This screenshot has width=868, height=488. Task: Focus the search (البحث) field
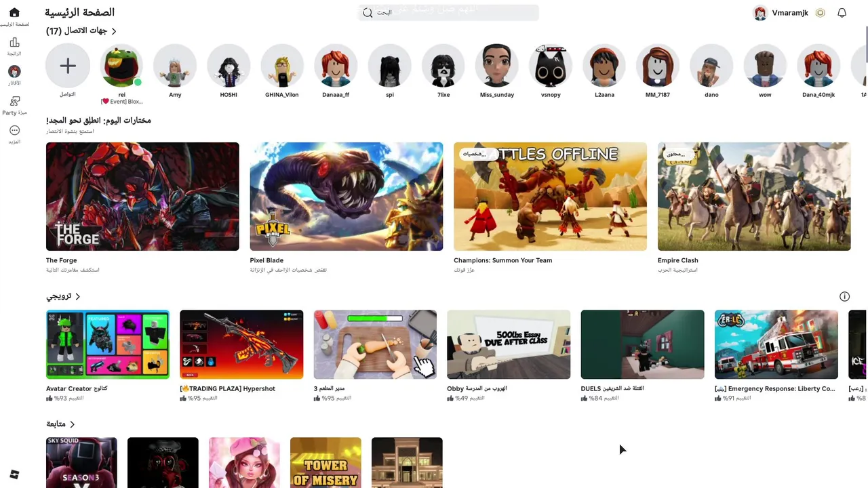pyautogui.click(x=448, y=13)
